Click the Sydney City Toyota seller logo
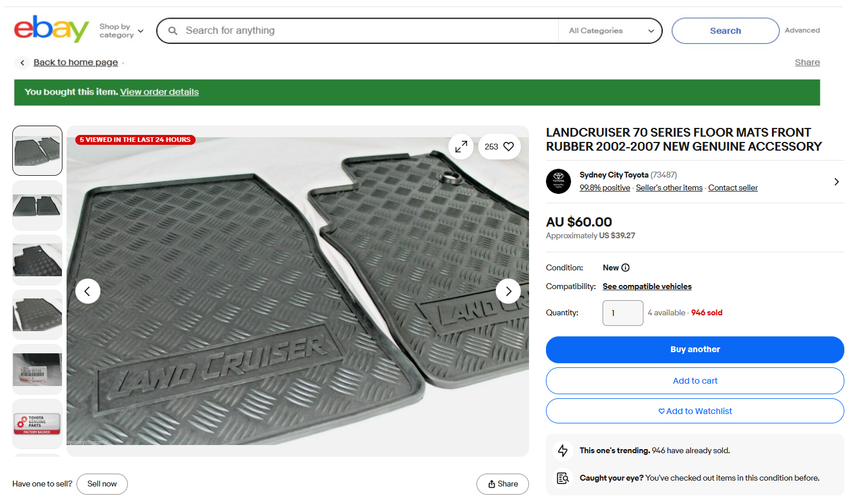 click(558, 181)
